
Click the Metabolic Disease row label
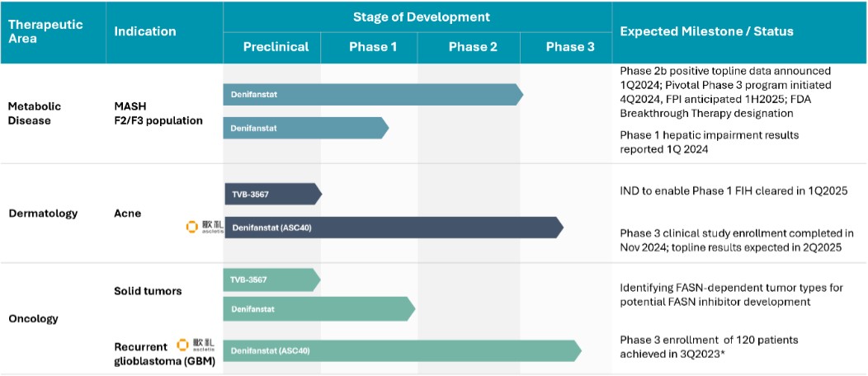[35, 113]
